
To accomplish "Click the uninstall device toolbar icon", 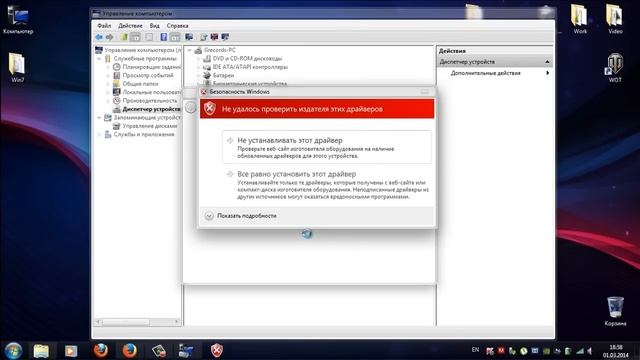I will point(214,37).
